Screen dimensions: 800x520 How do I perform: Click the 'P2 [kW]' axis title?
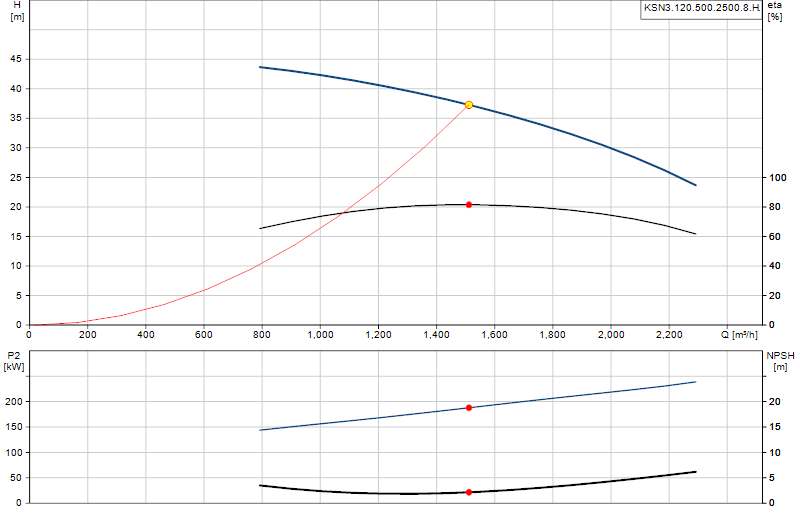(x=14, y=361)
